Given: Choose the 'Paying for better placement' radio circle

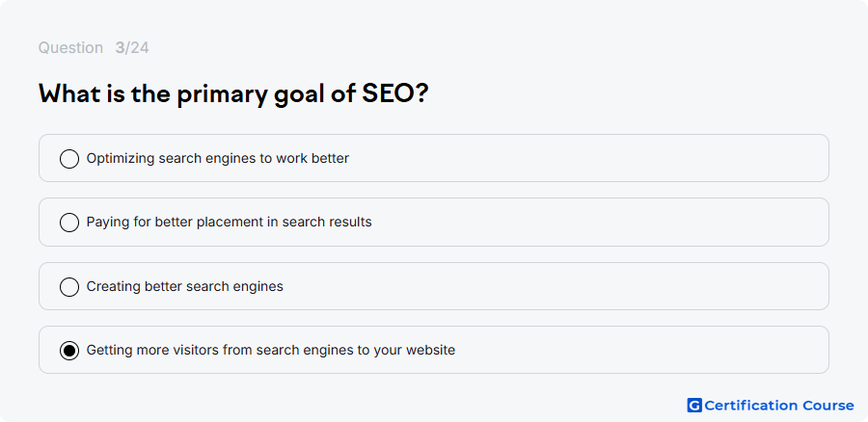Looking at the screenshot, I should (x=69, y=223).
